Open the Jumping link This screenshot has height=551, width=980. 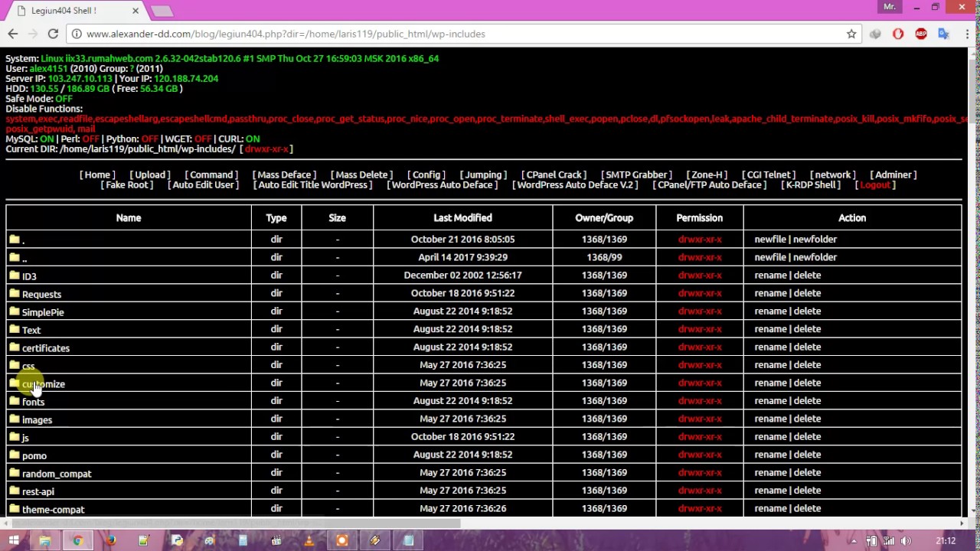click(x=483, y=174)
